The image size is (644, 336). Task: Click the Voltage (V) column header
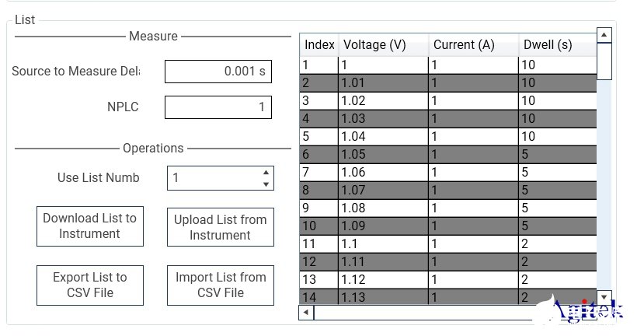click(x=383, y=45)
